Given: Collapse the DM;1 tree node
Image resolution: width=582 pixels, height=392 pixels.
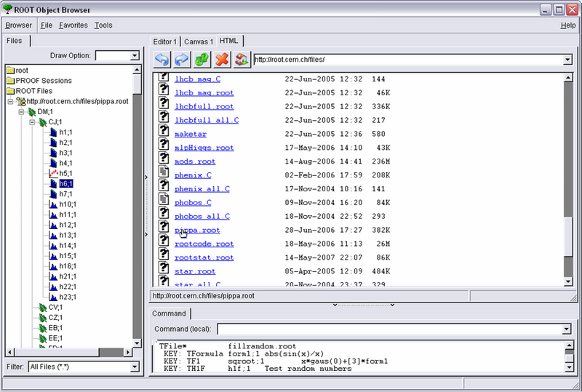Looking at the screenshot, I should tap(21, 112).
